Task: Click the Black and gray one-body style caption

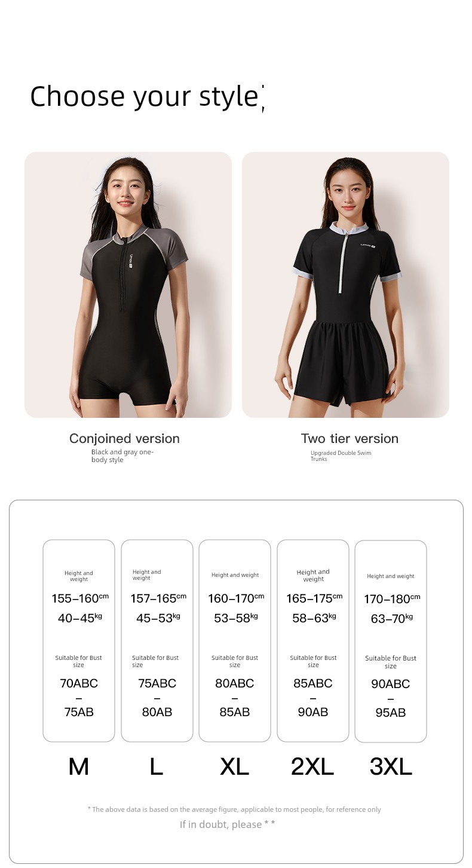Action: (122, 456)
